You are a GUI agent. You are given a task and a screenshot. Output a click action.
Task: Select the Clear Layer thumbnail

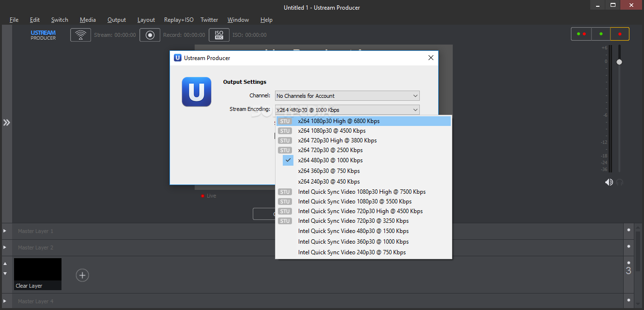click(x=38, y=274)
